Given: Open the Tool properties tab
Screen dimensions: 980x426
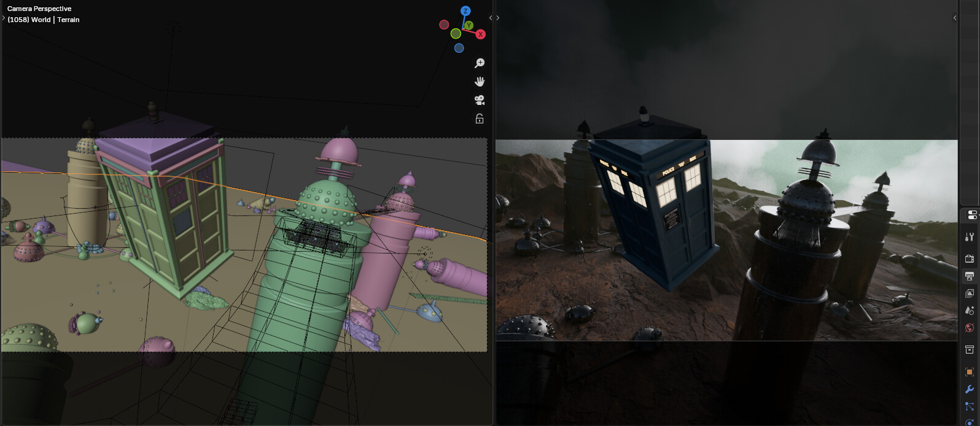Looking at the screenshot, I should (970, 237).
